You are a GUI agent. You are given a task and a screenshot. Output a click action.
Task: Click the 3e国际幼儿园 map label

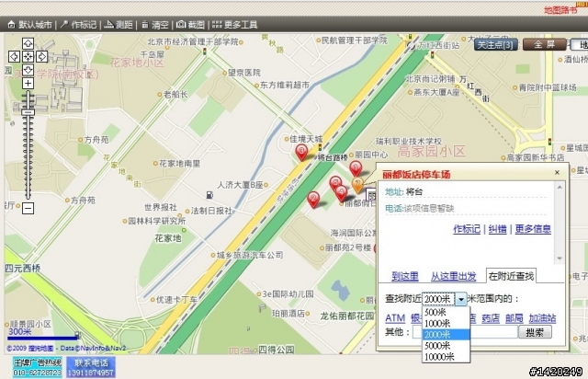(x=288, y=294)
